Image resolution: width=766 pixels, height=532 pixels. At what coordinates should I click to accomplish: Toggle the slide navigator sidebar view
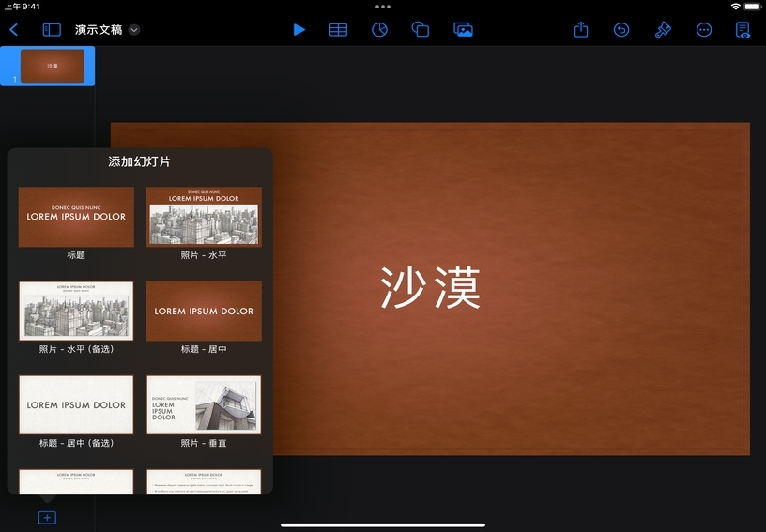[52, 30]
